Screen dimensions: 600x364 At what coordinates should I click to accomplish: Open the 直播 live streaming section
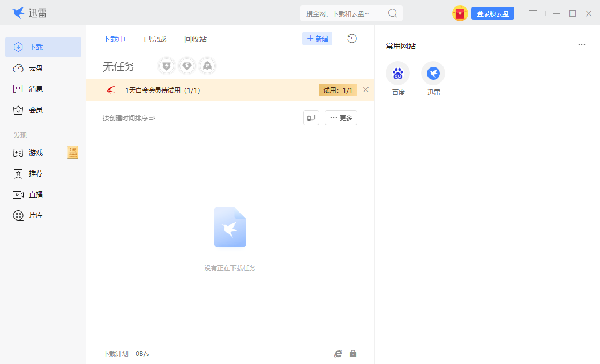coord(35,194)
